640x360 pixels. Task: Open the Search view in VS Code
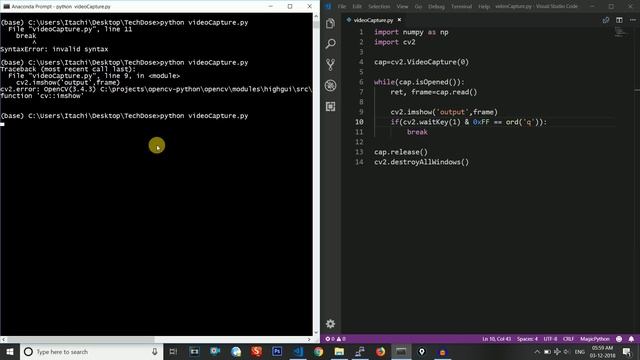[331, 44]
